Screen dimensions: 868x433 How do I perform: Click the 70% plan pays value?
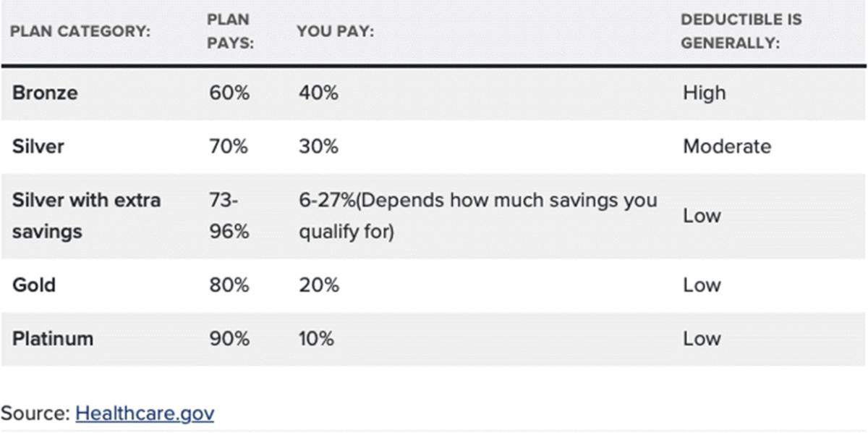(229, 147)
